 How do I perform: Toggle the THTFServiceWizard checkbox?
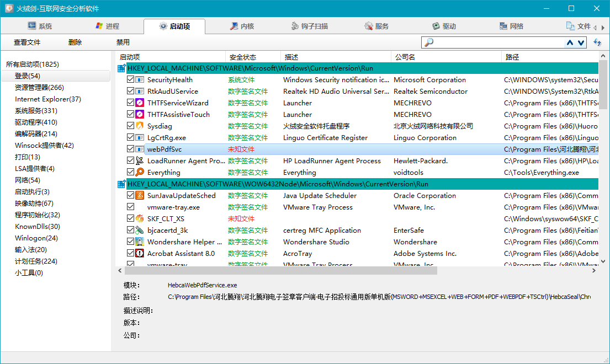click(x=131, y=103)
